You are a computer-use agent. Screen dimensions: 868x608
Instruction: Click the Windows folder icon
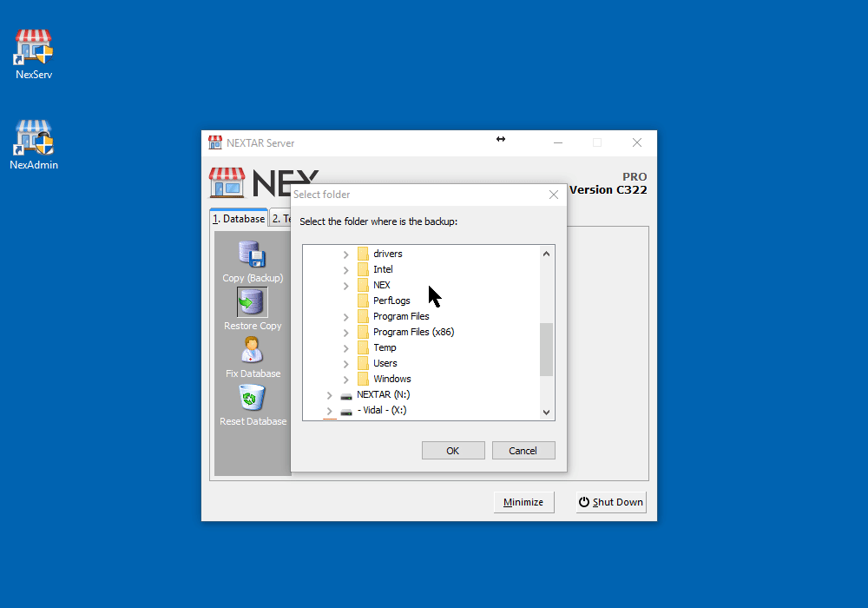(x=363, y=379)
